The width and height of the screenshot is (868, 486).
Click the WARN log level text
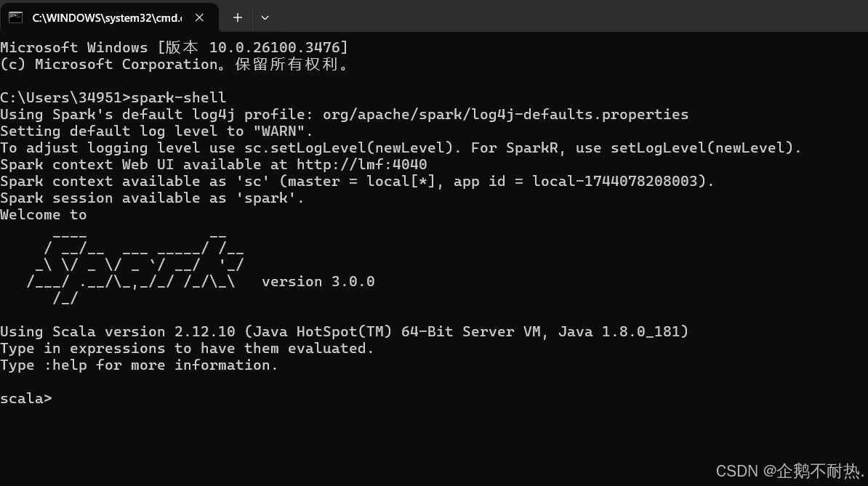pos(280,131)
